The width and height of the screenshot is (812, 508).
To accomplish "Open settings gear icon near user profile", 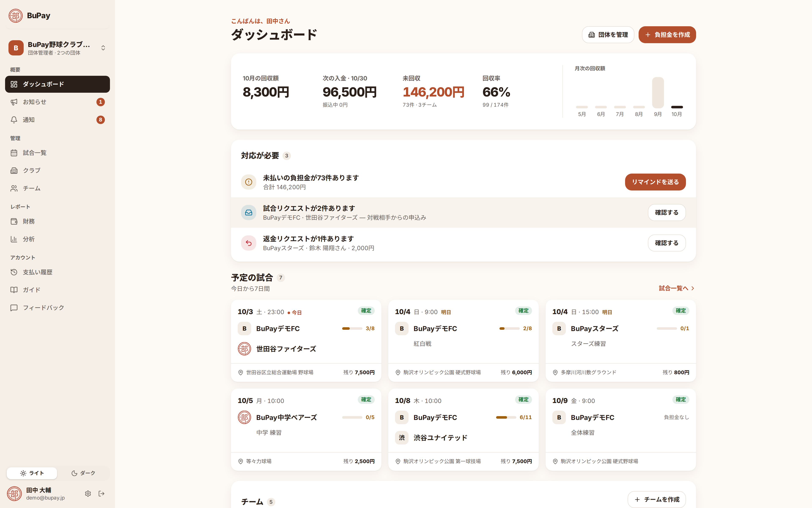I will [88, 494].
